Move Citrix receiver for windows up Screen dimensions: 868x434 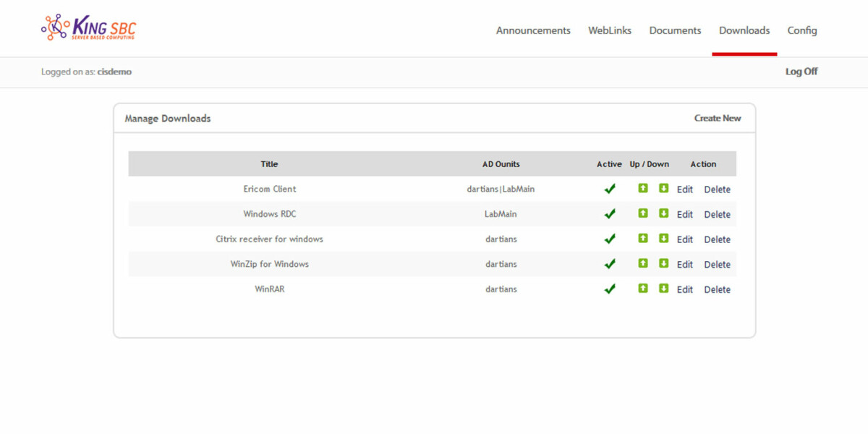pos(642,239)
